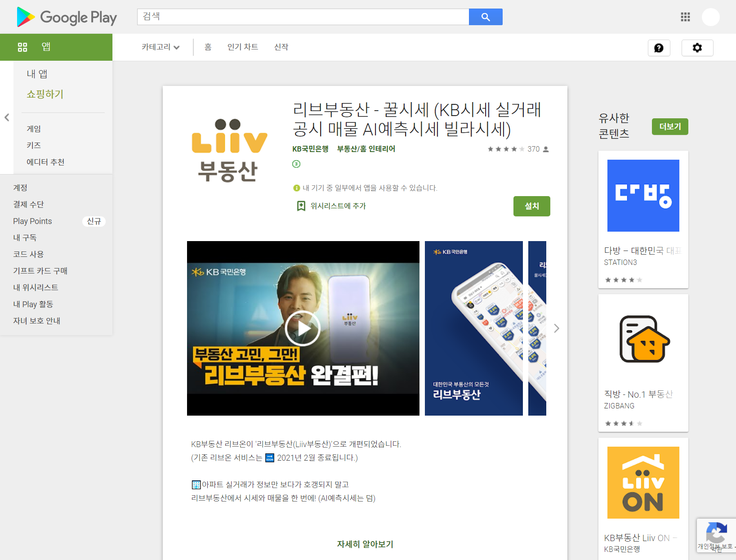Click the 더보기 button for similar content

(x=670, y=126)
